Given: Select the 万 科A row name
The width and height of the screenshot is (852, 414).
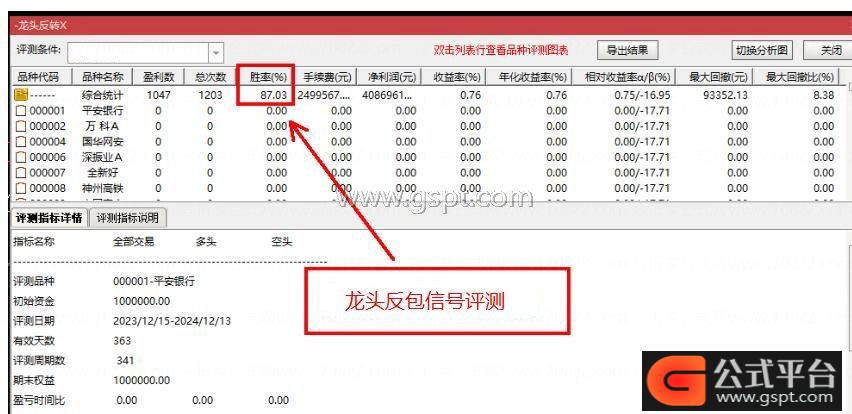Looking at the screenshot, I should point(102,127).
